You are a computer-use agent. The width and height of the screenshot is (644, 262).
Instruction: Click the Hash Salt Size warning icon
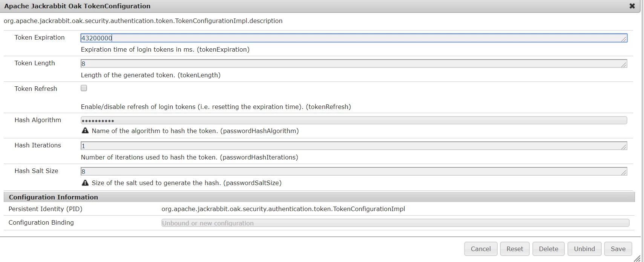85,182
